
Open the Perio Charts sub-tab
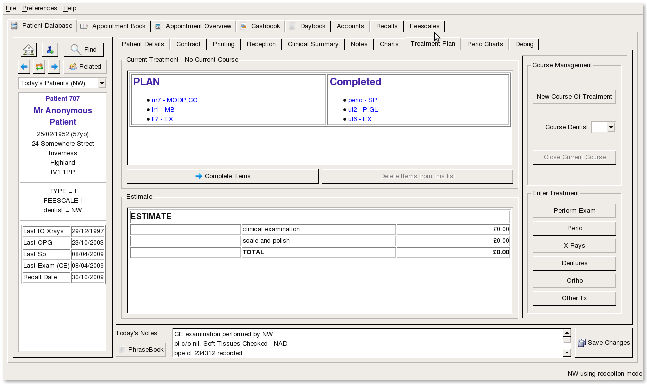point(486,44)
